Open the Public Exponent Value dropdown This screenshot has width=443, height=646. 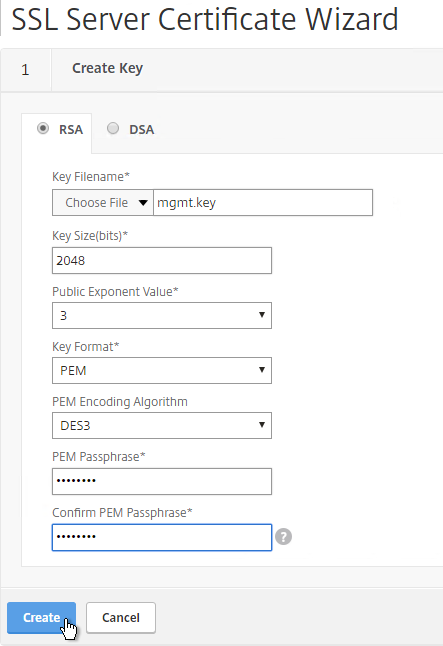tap(162, 316)
